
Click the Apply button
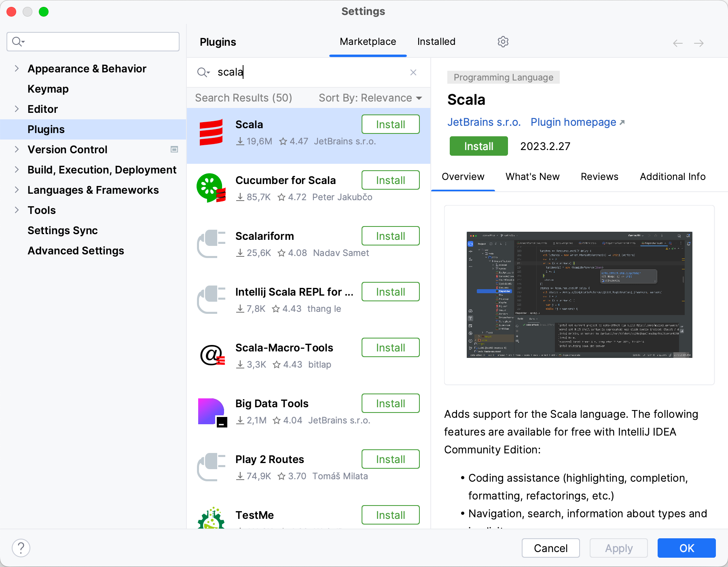[x=618, y=548]
